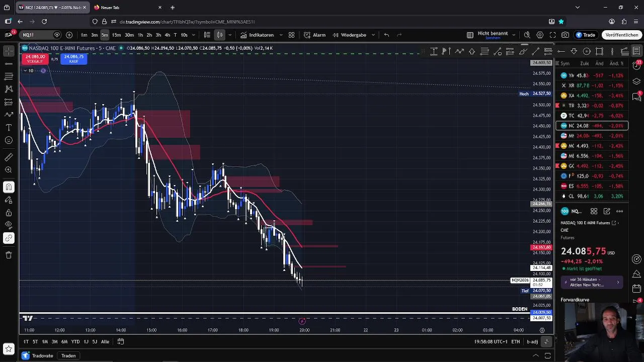Select the 1T date range
Viewport: 644px width, 362px height.
(26, 341)
